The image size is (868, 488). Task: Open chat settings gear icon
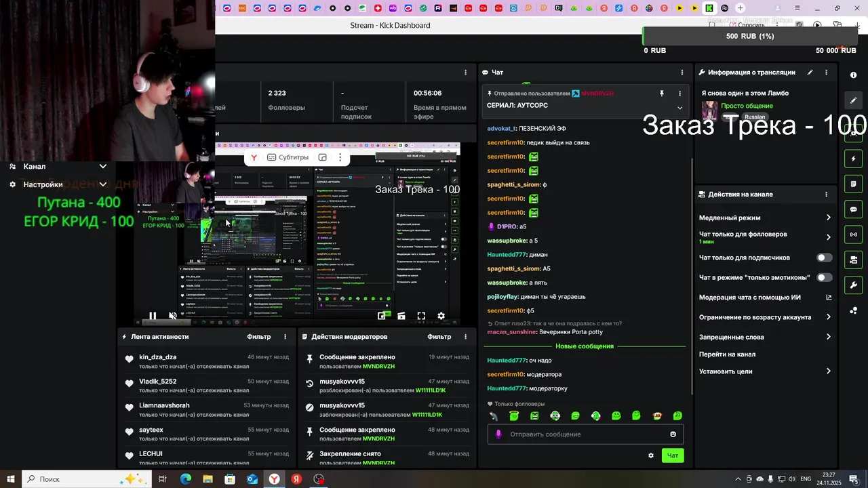651,455
